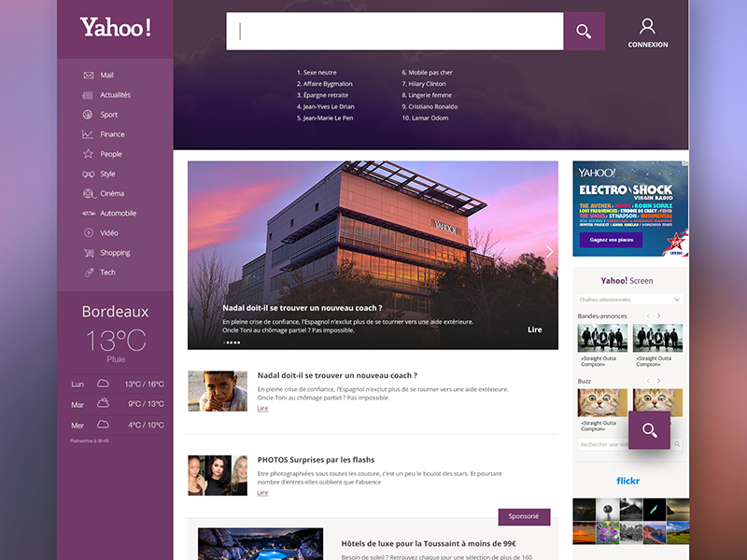Click Lire on the main carousel slide
Viewport: 747px width, 560px height.
534,329
